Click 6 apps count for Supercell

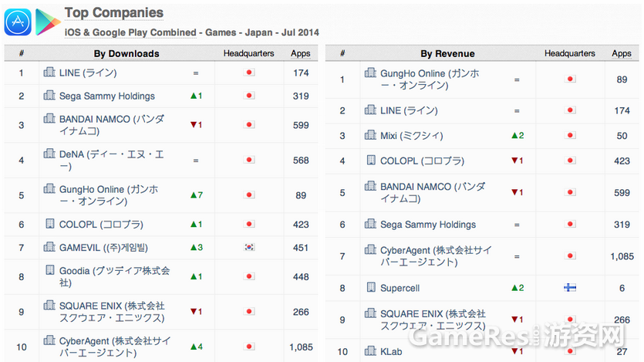pyautogui.click(x=622, y=288)
